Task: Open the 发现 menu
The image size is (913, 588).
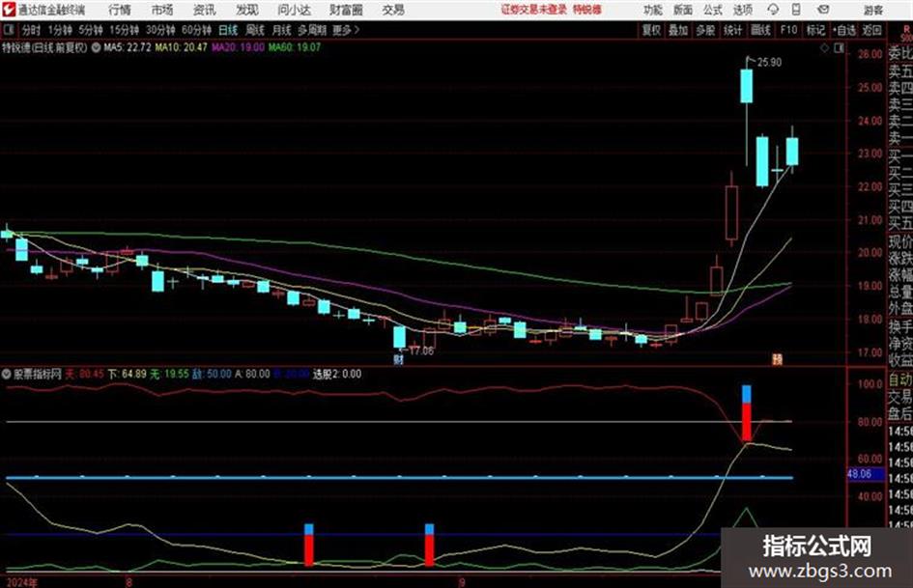Action: pyautogui.click(x=247, y=10)
